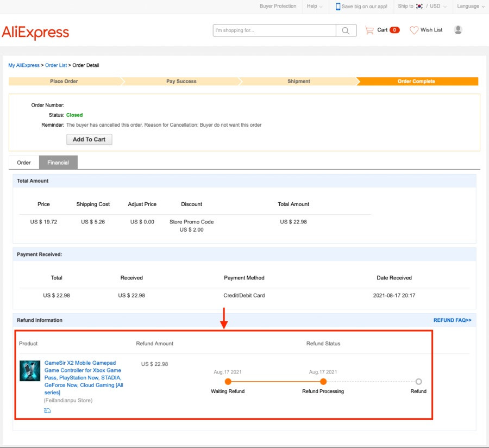The height and width of the screenshot is (448, 489).
Task: Click the Wish List heart icon
Action: click(414, 30)
